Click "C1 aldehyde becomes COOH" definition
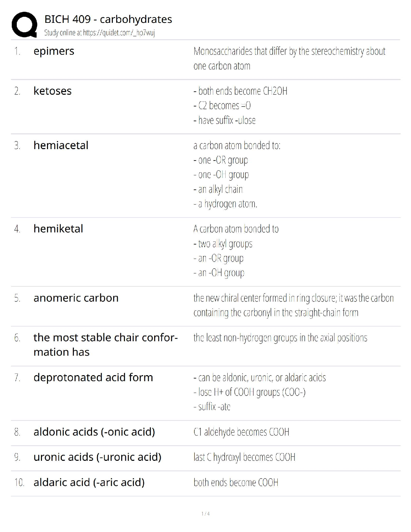 [241, 432]
